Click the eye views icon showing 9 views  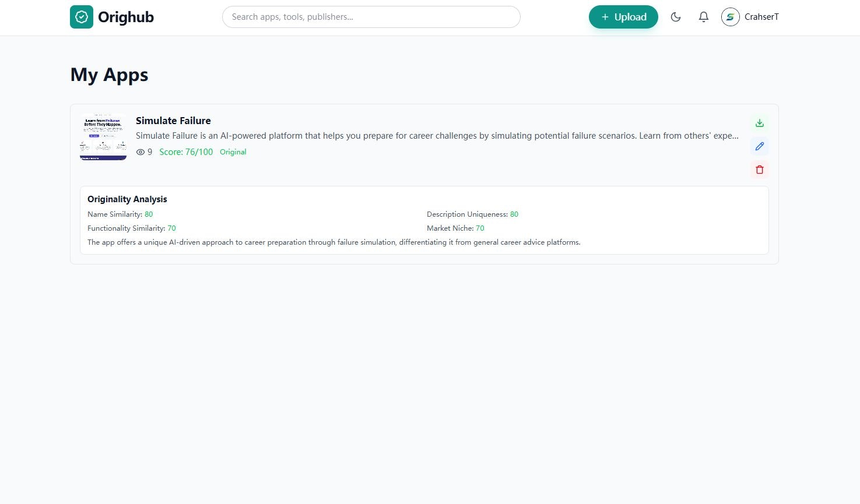point(141,151)
